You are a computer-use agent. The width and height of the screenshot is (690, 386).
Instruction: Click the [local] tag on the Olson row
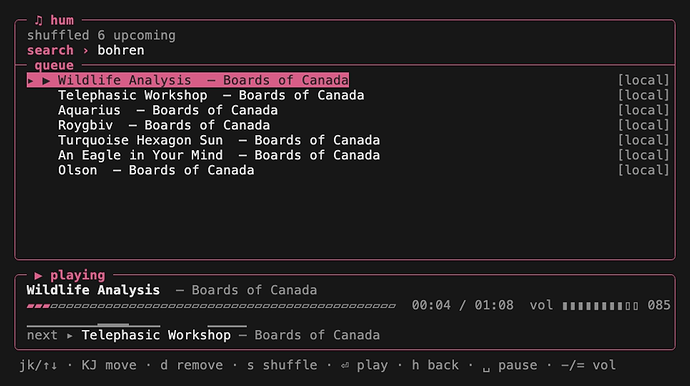pos(643,170)
